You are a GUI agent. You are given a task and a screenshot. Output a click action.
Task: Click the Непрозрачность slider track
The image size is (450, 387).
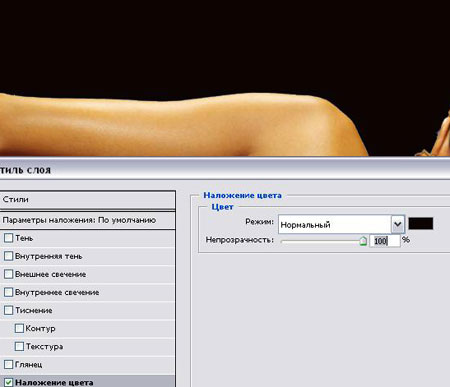[322, 241]
